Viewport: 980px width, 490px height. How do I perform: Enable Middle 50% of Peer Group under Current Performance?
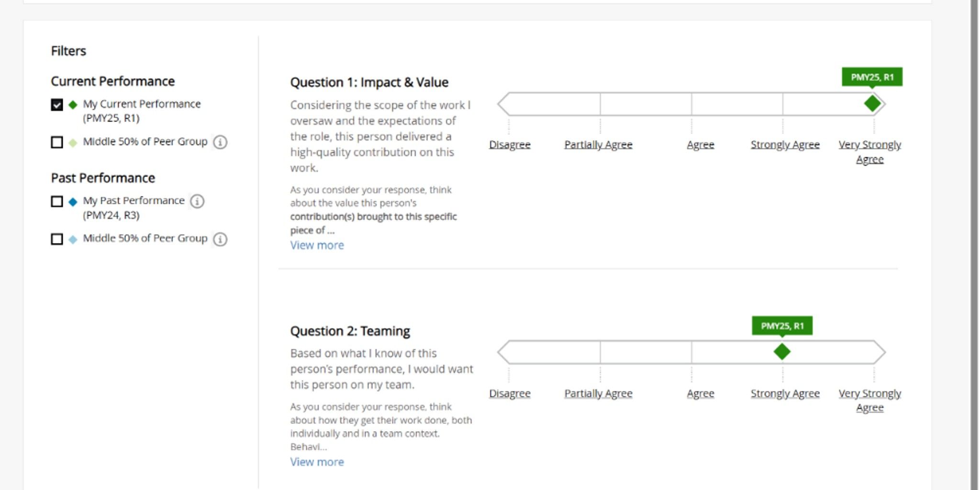pos(57,142)
